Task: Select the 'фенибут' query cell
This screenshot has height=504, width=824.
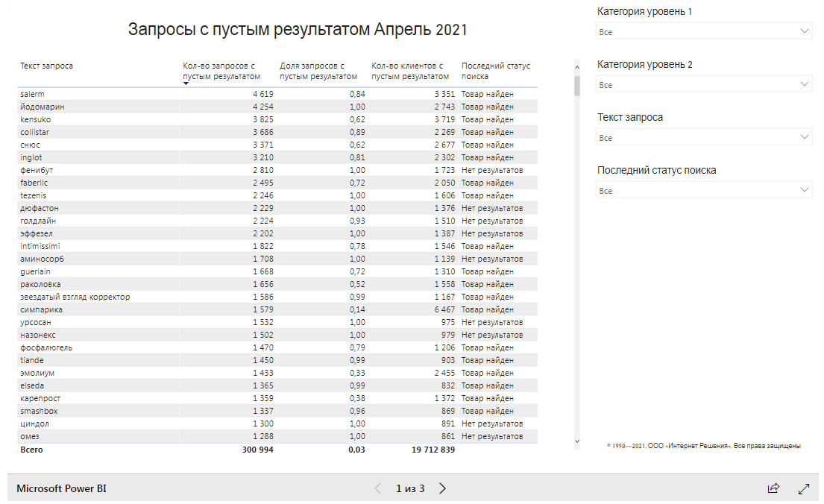Action: click(37, 170)
